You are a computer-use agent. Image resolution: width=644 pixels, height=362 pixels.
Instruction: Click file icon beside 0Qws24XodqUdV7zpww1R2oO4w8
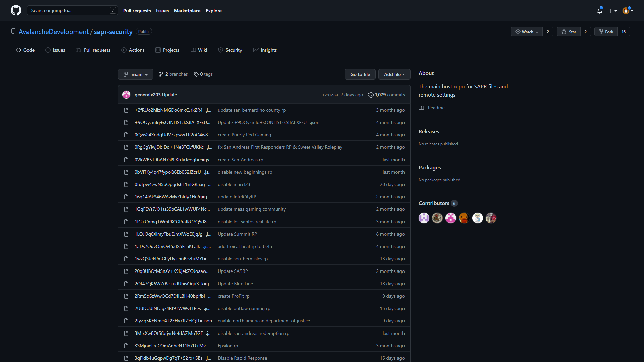(x=126, y=135)
